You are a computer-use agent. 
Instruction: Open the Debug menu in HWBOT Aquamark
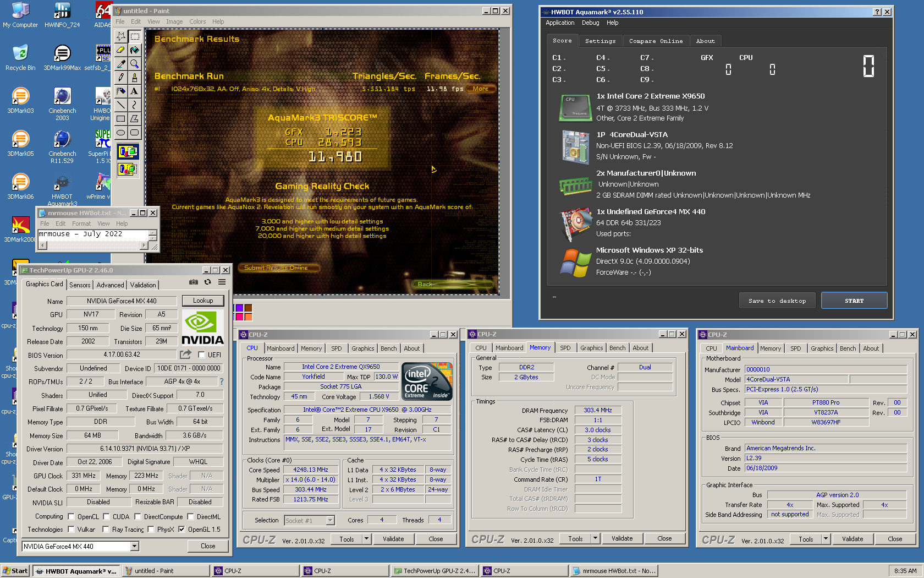590,23
